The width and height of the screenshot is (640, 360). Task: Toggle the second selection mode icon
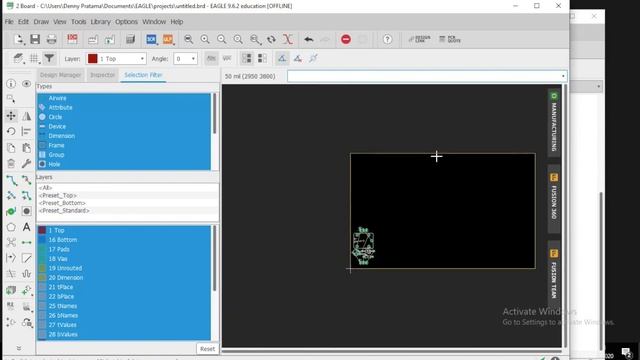coord(262,58)
